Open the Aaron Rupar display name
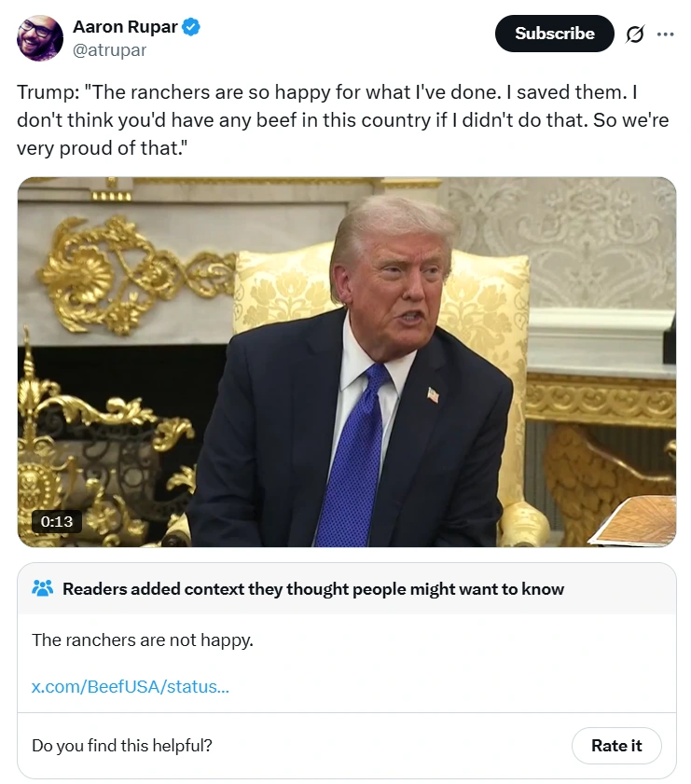Image resolution: width=691 pixels, height=784 pixels. coord(125,27)
